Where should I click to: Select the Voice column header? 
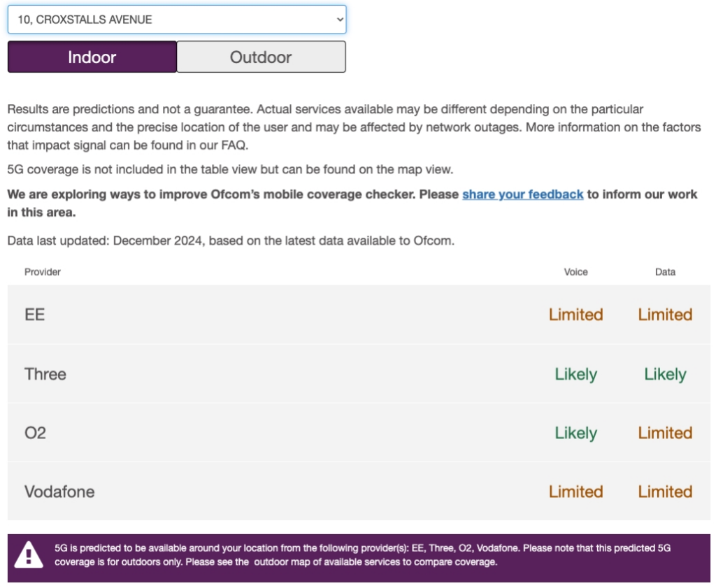click(575, 272)
